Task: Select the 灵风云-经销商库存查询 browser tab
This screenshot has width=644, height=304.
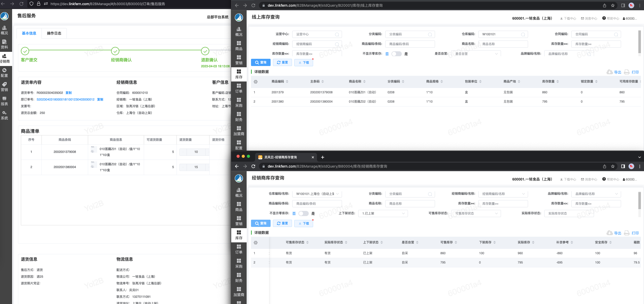Action: click(280, 157)
